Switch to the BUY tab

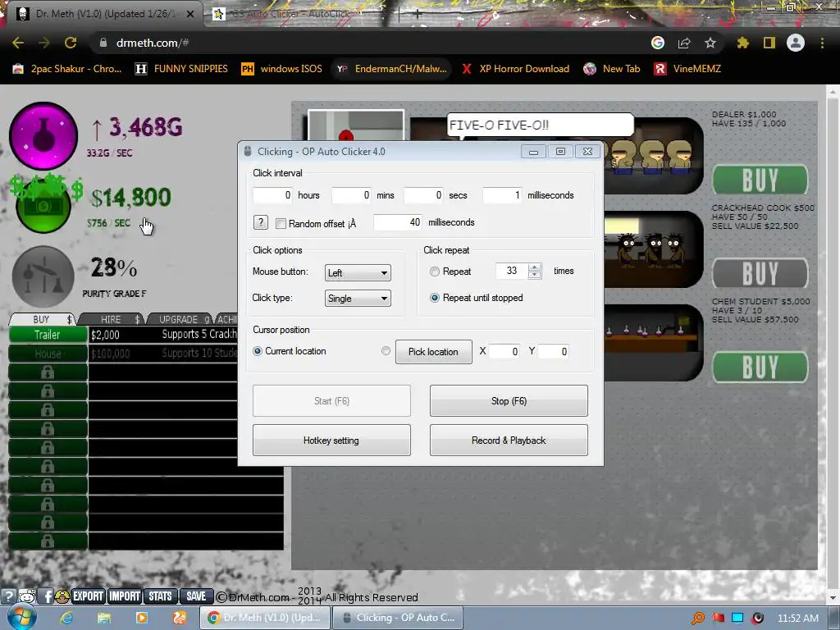click(x=42, y=319)
